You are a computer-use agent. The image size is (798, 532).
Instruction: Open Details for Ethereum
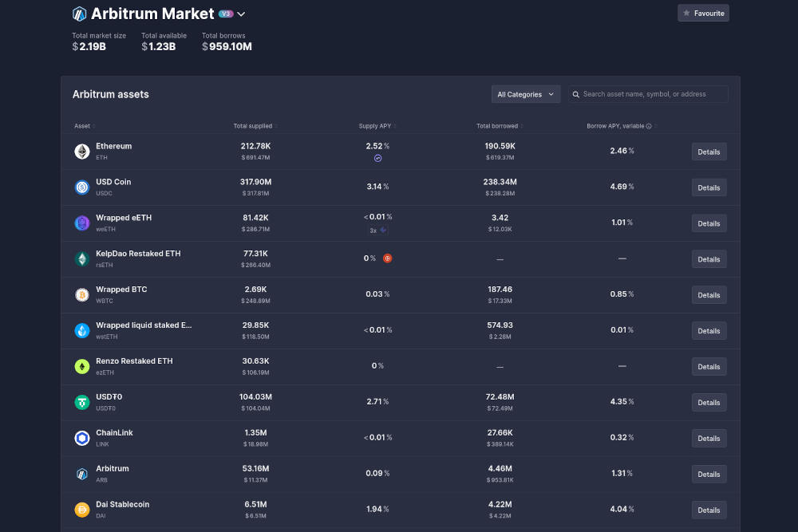pyautogui.click(x=709, y=152)
